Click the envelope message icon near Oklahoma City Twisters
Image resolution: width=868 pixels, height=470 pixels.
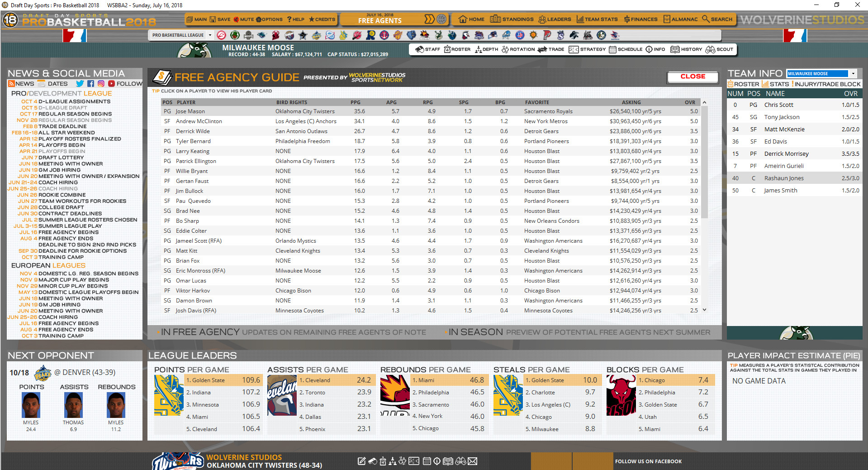(473, 461)
